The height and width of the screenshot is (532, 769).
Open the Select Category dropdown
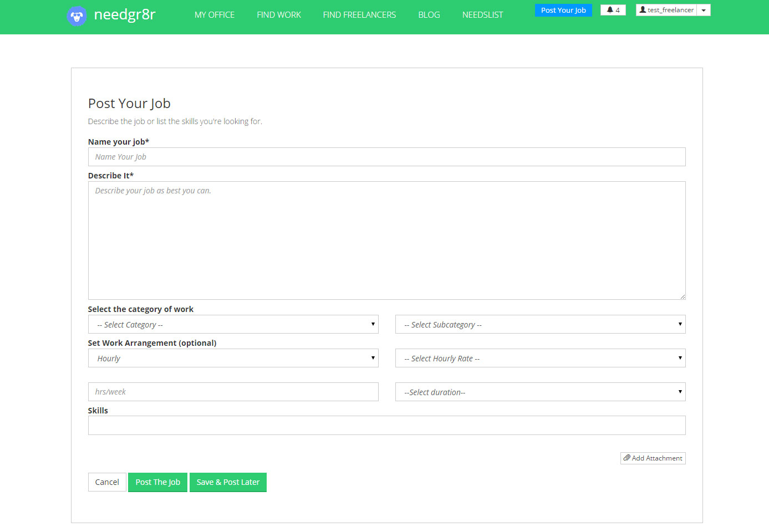point(233,325)
